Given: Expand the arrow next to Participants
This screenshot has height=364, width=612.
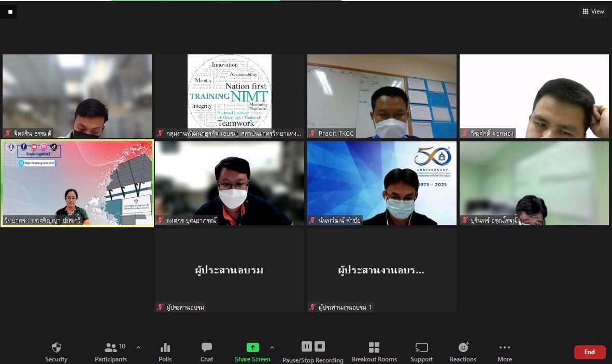Looking at the screenshot, I should [138, 347].
